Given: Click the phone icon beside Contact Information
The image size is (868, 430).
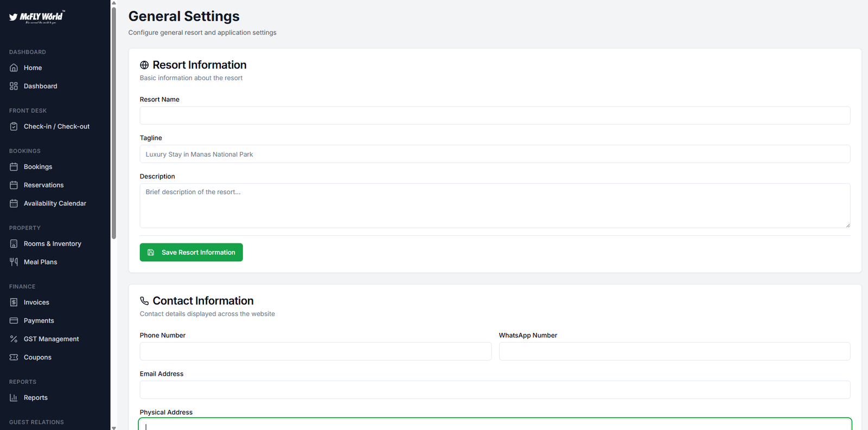Looking at the screenshot, I should pos(144,301).
